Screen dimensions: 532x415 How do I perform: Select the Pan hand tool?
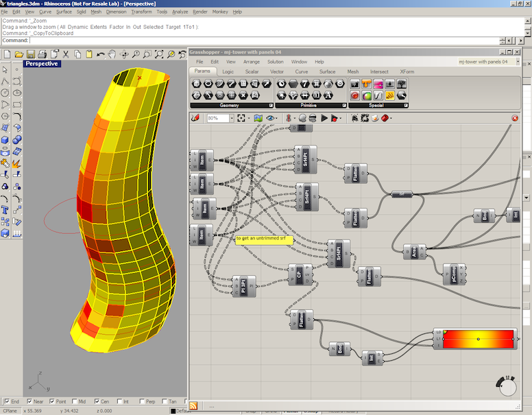coord(113,54)
